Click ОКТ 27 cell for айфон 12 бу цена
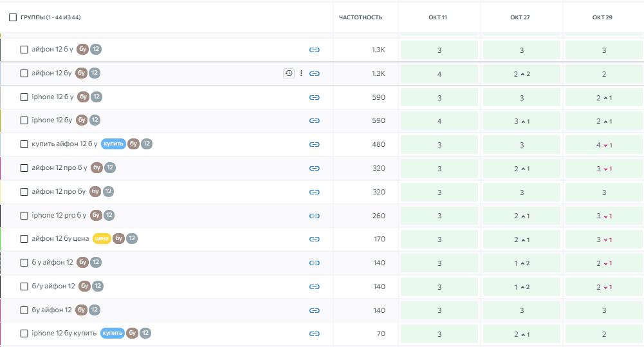This screenshot has width=644, height=347. pyautogui.click(x=522, y=239)
